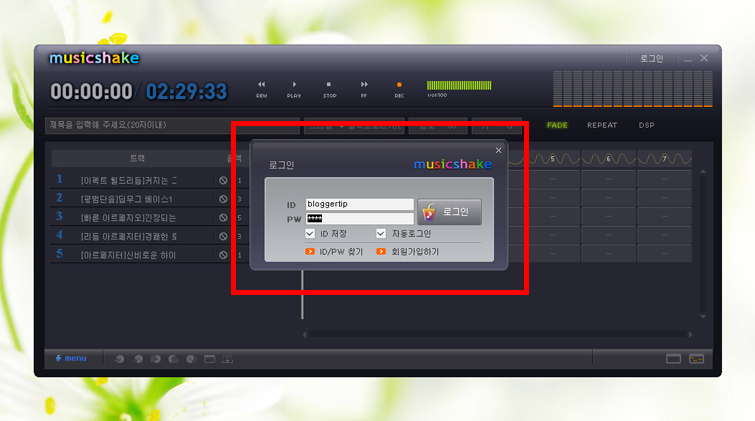Click the vertical scrollbar up arrow
This screenshot has width=755, height=421.
(703, 171)
